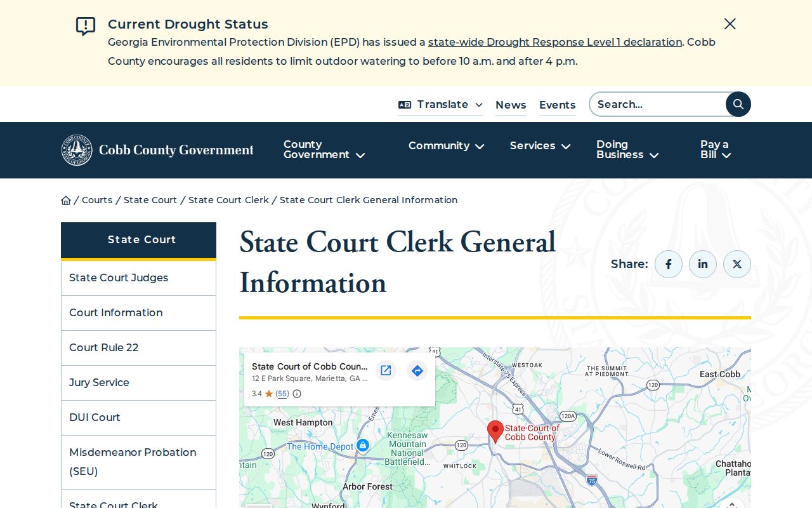Expand the Services menu

pos(540,146)
